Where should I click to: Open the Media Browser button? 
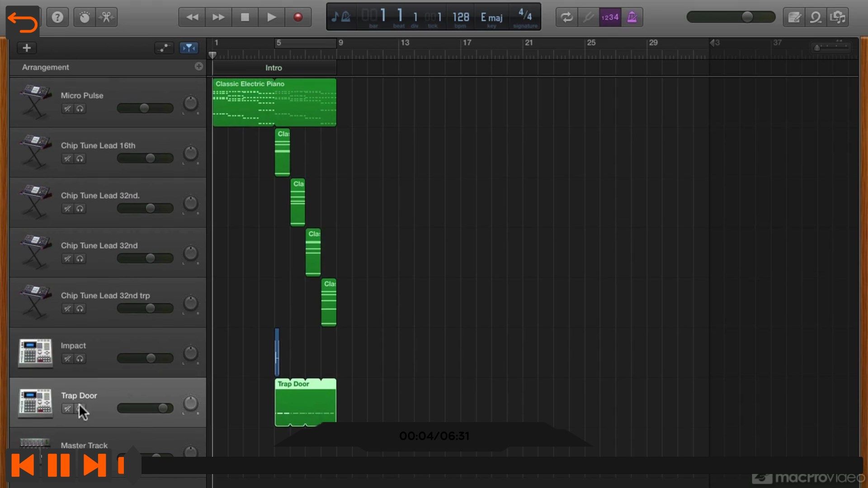click(x=838, y=17)
